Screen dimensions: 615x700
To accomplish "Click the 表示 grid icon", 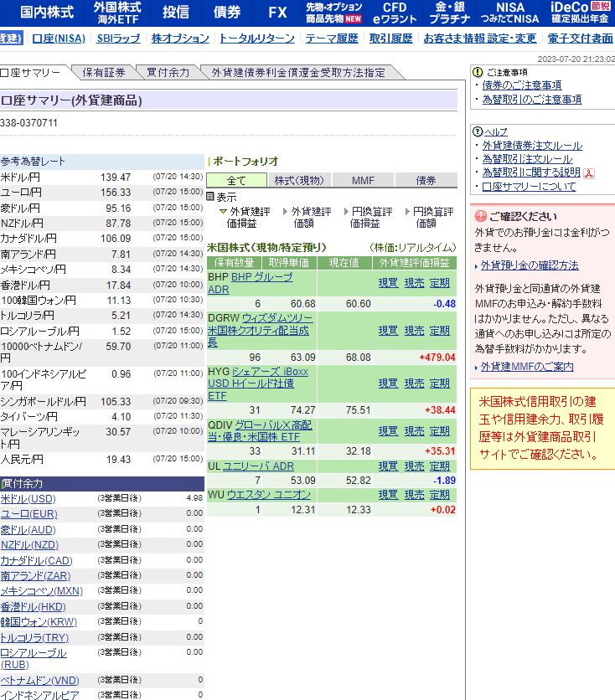I will point(210,197).
